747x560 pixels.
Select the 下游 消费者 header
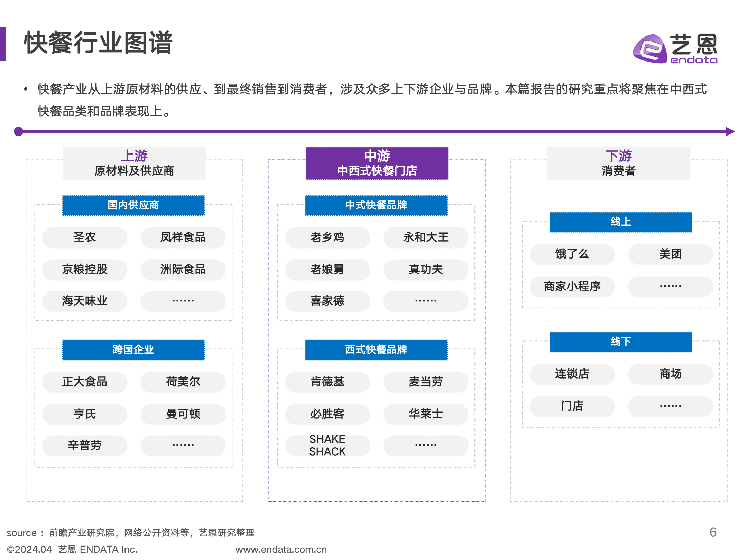(618, 164)
